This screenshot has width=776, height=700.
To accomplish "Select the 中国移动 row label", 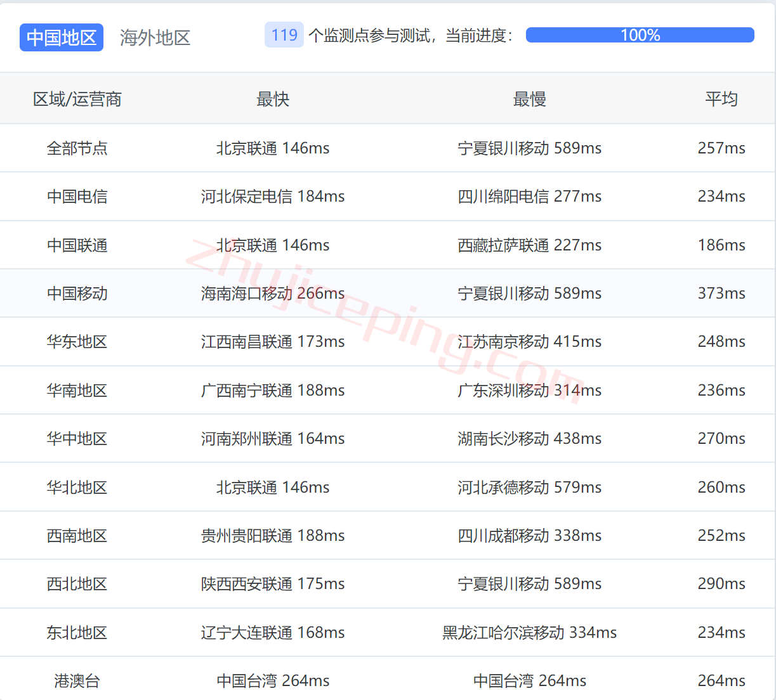I will pyautogui.click(x=77, y=293).
